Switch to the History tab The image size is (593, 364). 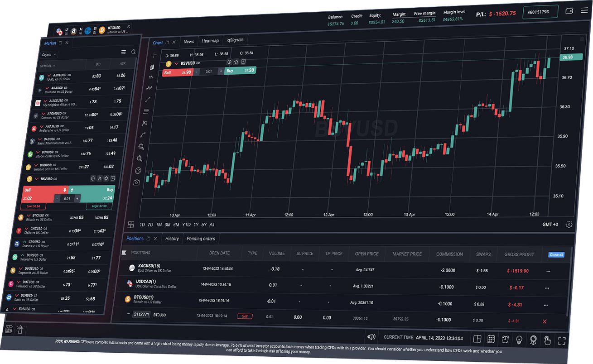click(x=172, y=239)
